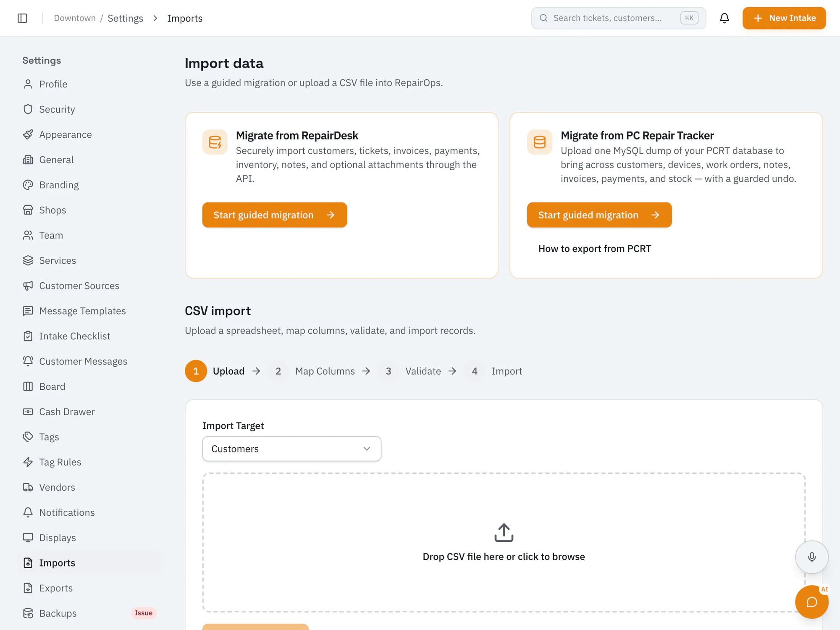
Task: Click the Team people icon
Action: pos(28,235)
